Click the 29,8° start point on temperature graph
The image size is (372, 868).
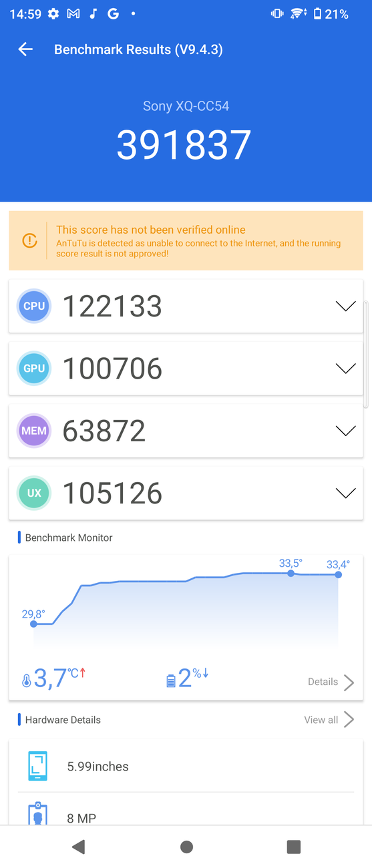pos(33,624)
